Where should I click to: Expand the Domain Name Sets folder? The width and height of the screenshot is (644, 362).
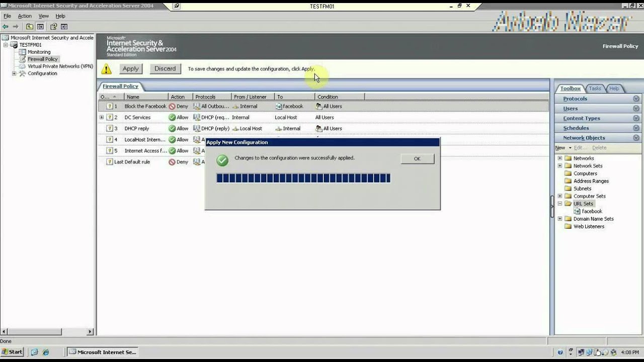(560, 219)
